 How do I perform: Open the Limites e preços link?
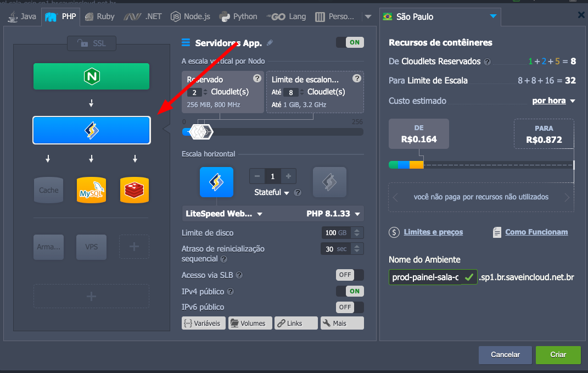[433, 232]
